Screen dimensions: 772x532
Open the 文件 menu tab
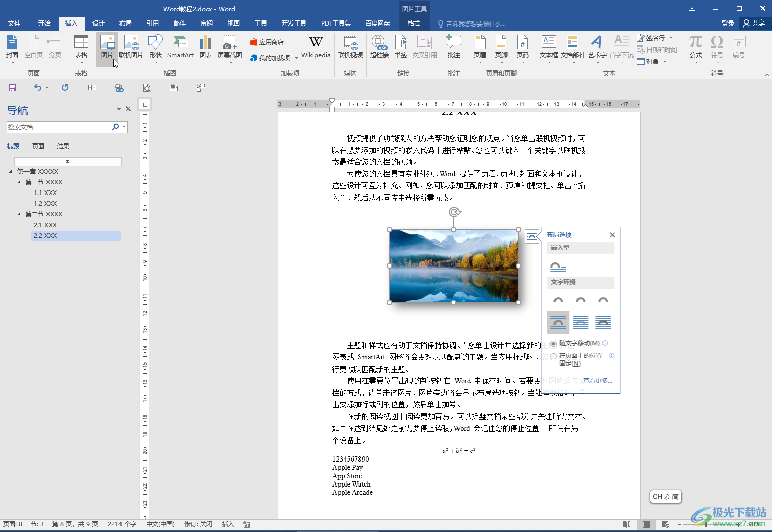point(14,23)
